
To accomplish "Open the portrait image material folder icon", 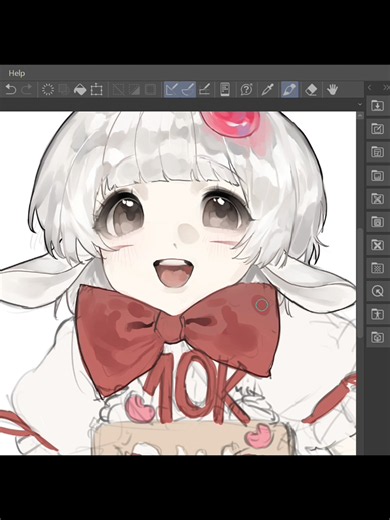I will tap(377, 221).
